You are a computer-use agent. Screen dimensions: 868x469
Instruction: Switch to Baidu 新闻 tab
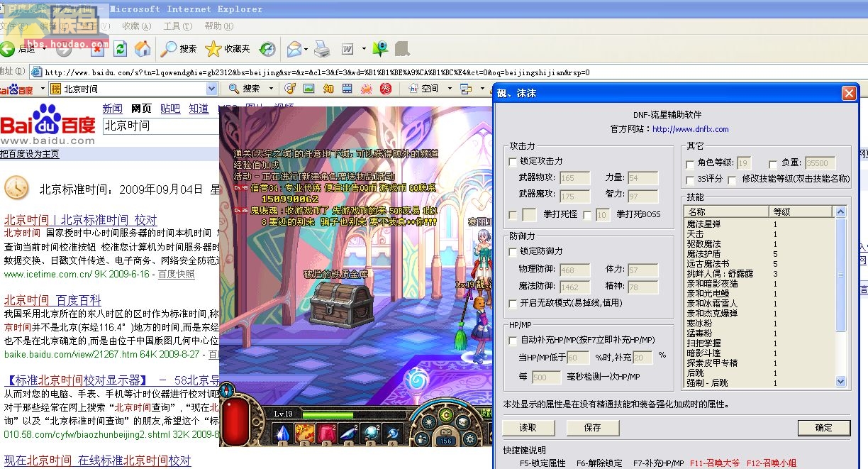pyautogui.click(x=112, y=109)
